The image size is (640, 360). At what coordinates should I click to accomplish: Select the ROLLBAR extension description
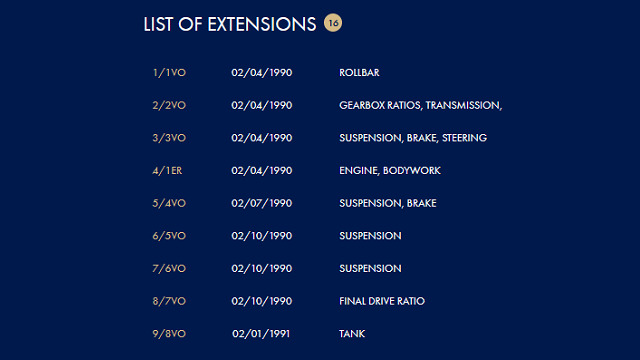point(359,73)
